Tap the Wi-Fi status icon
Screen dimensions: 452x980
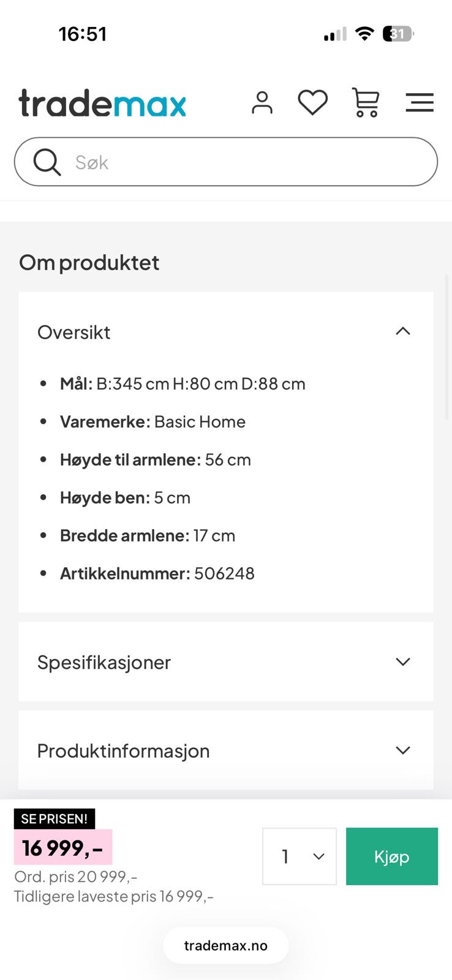click(364, 34)
